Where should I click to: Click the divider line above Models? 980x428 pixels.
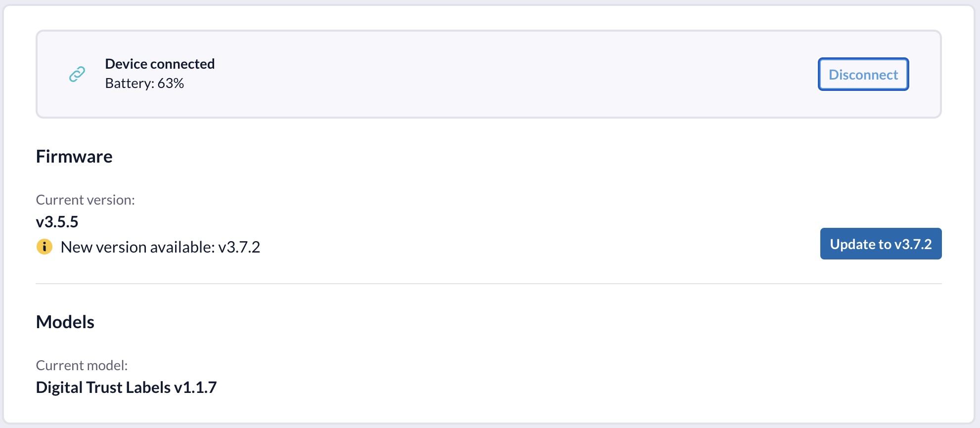tap(489, 284)
